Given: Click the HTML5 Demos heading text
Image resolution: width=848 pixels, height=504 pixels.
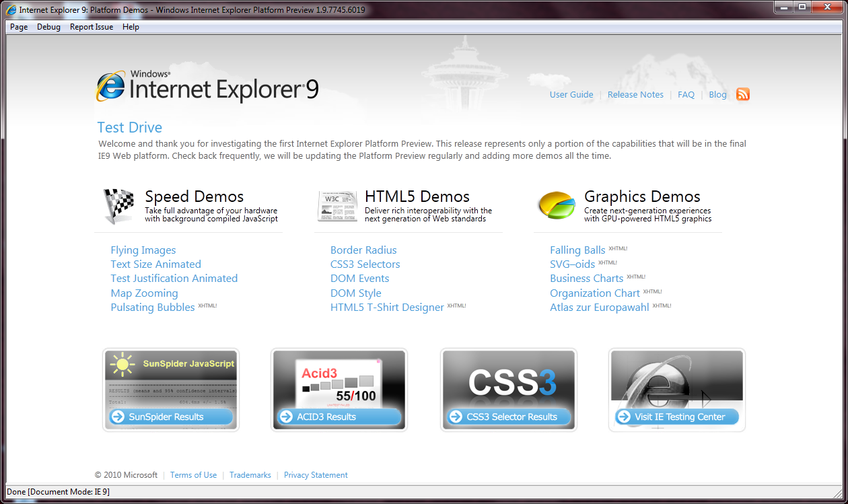Looking at the screenshot, I should click(x=417, y=196).
